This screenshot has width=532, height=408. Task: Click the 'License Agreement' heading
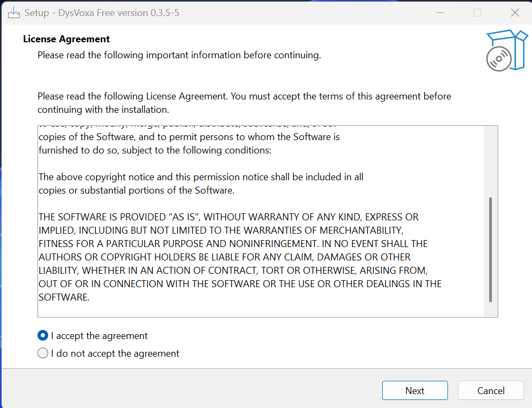66,39
